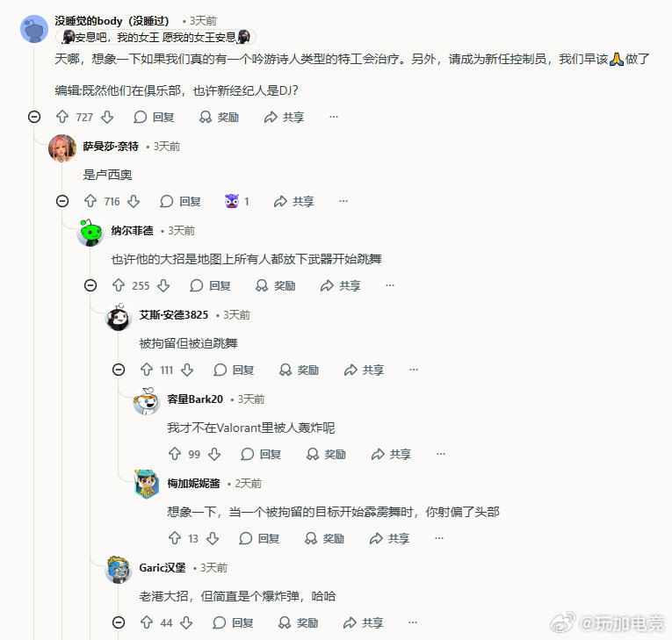Click the award emoji icon showing count 1
Viewport: 672px width, 640px height.
click(x=232, y=201)
